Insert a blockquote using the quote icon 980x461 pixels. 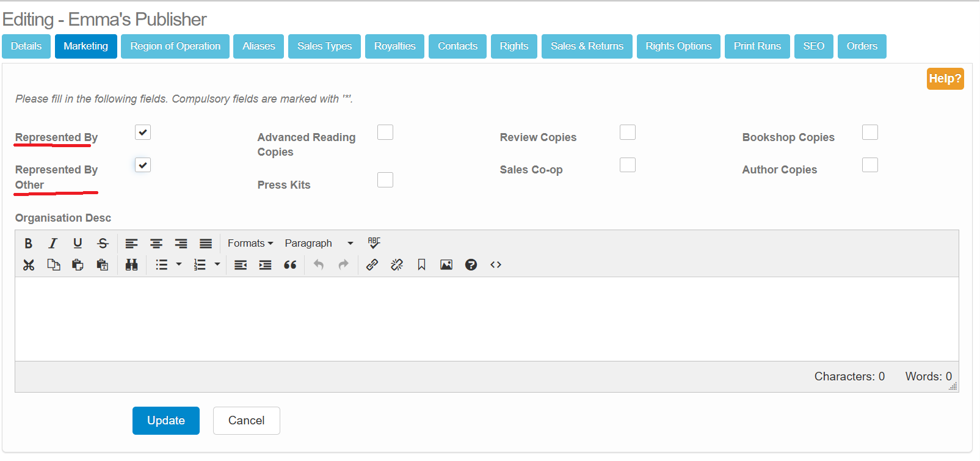[290, 264]
